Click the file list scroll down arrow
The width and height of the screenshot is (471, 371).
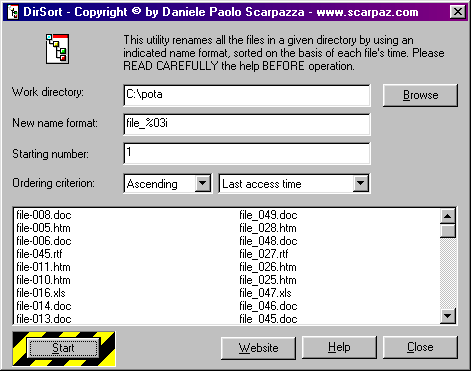447,315
